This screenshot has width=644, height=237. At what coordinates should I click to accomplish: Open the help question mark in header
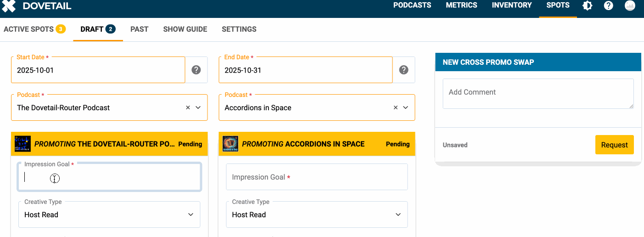click(609, 6)
